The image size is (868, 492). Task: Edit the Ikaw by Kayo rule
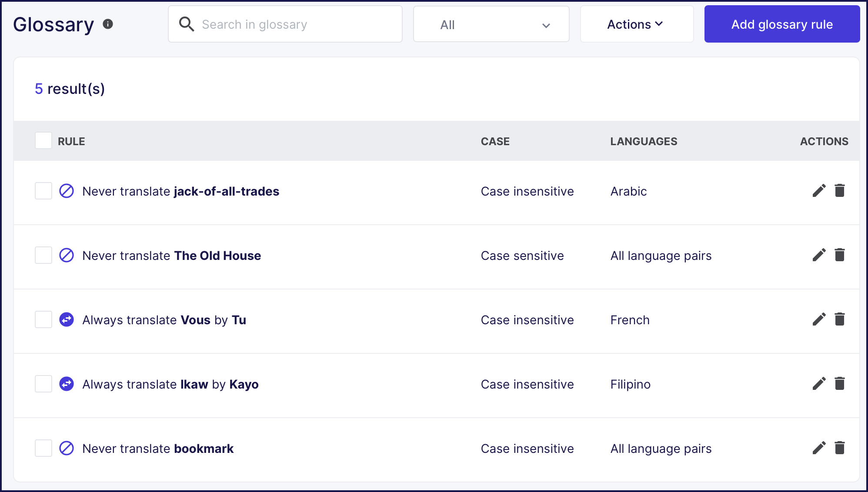pos(819,384)
